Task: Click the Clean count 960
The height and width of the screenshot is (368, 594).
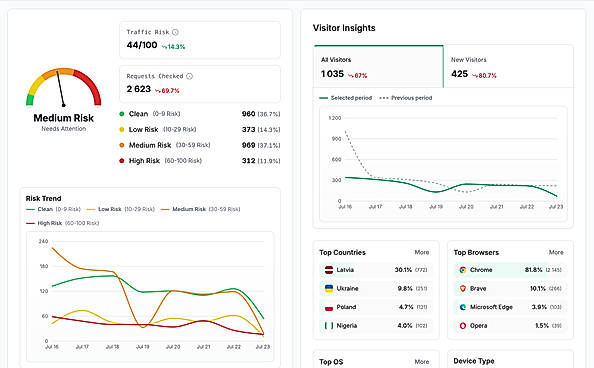Action: (249, 114)
